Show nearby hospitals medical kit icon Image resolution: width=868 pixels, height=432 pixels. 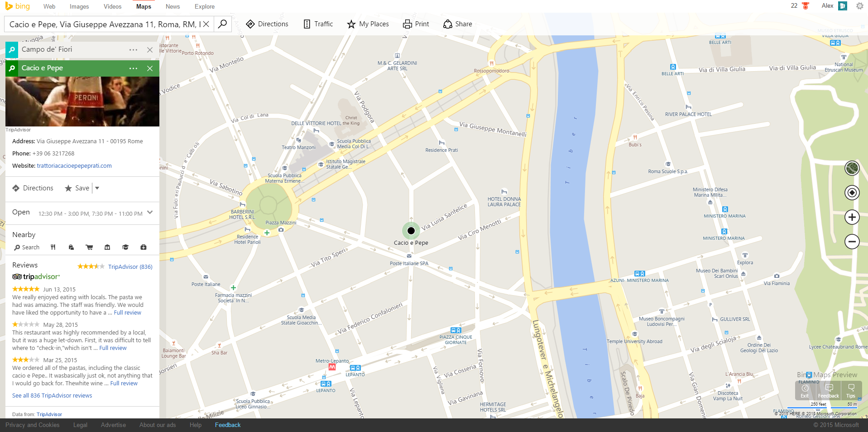pyautogui.click(x=144, y=248)
